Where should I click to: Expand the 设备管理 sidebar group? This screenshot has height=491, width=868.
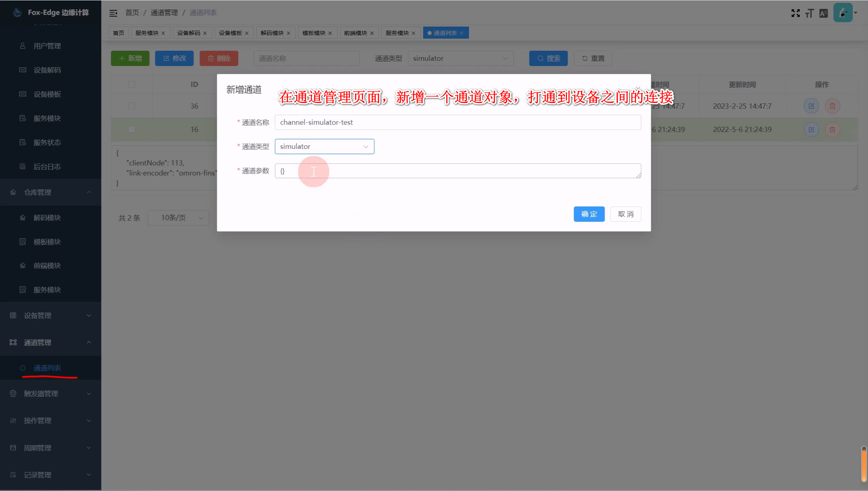51,316
